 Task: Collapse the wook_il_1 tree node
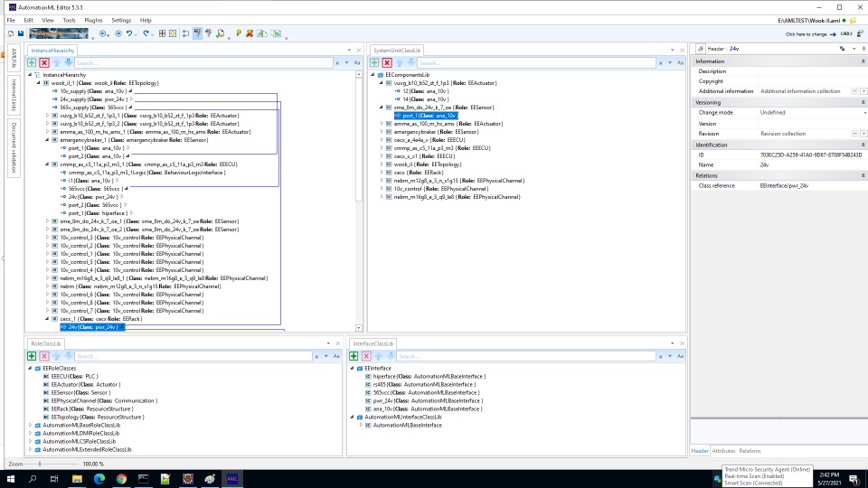point(39,83)
